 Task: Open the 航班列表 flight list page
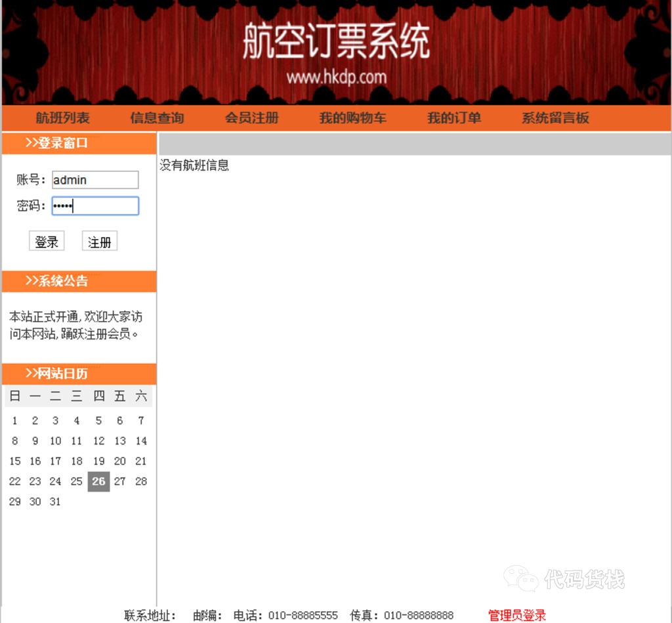pos(63,118)
